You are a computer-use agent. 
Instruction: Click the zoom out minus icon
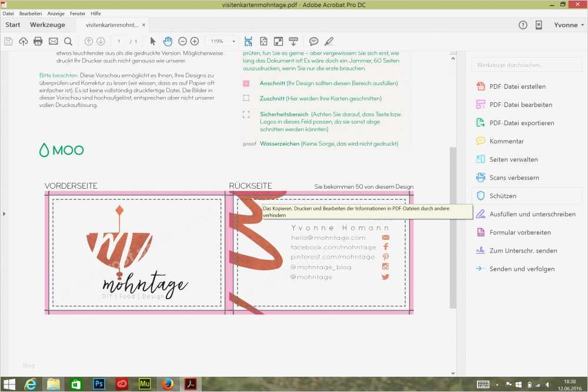point(182,41)
